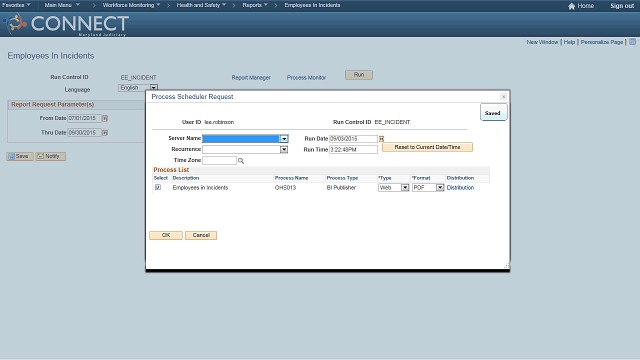Close the Process Scheduler Request dialog

pyautogui.click(x=503, y=97)
